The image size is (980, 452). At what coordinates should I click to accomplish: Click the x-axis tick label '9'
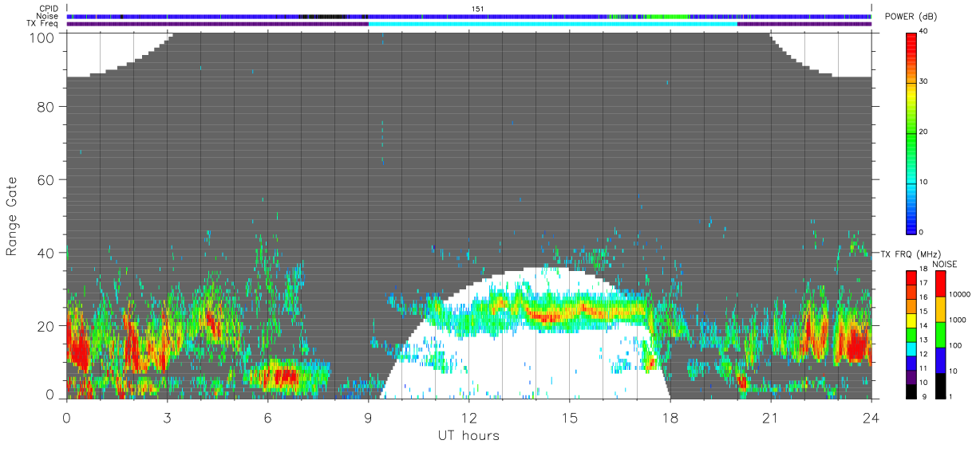click(369, 418)
